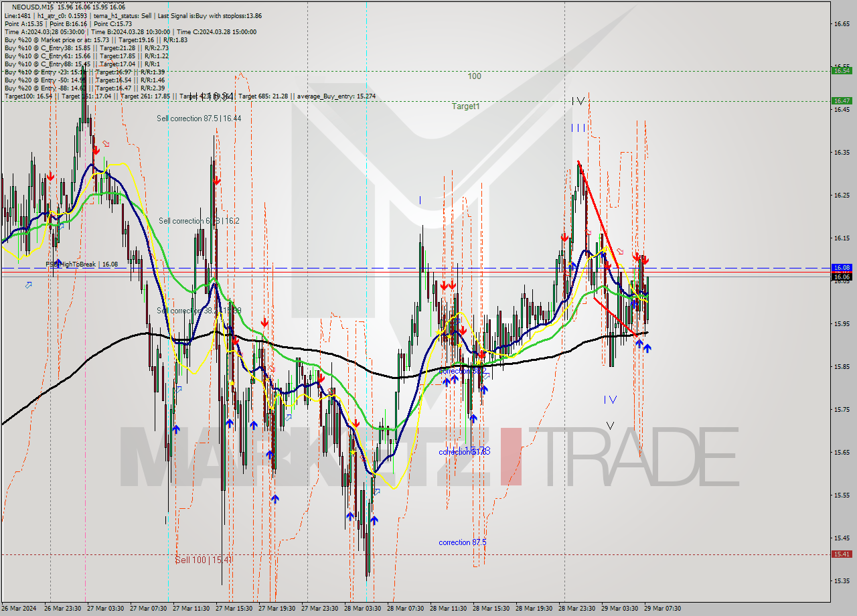Click the 'Buy %20 @ Market price' line
Viewport: 857px width, 616px height.
(96, 40)
